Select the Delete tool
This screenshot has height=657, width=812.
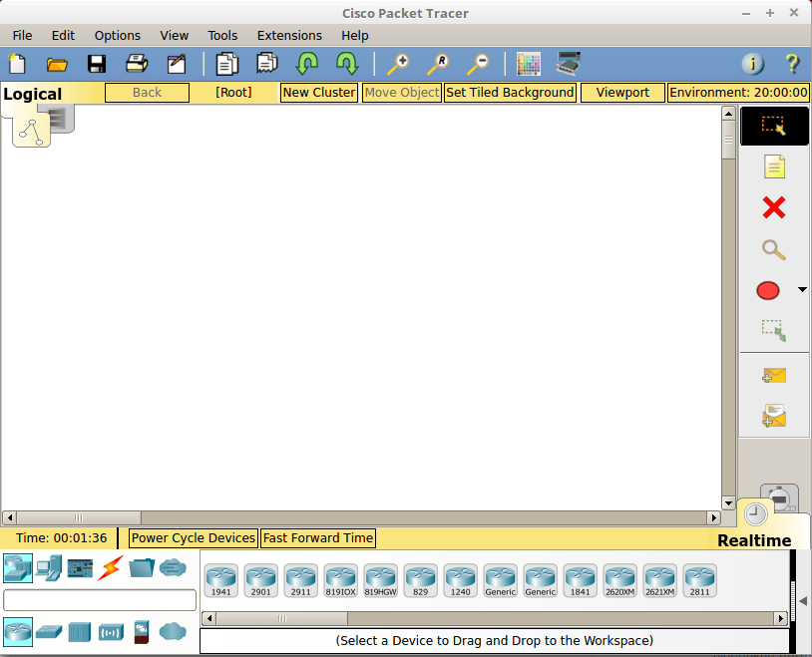773,208
